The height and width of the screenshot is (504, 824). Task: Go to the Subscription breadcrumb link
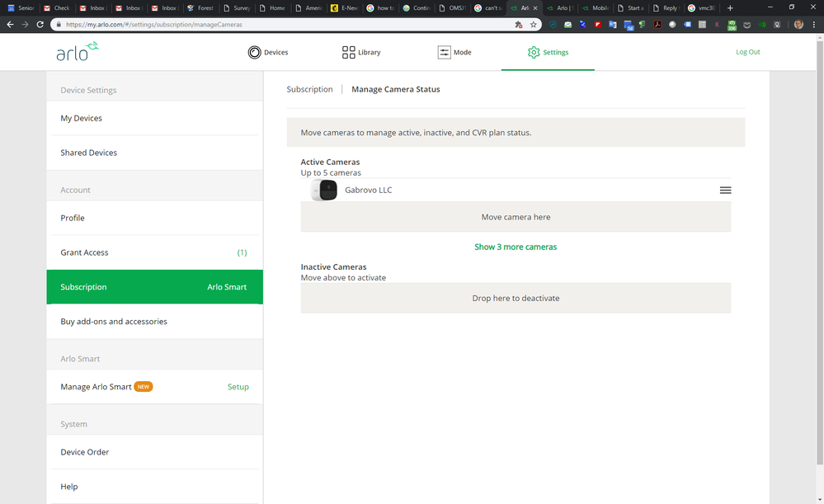tap(309, 89)
